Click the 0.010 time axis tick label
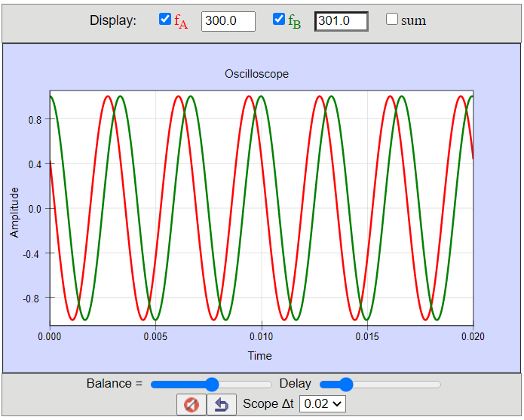Viewport: 524px width, 420px height. [x=262, y=336]
